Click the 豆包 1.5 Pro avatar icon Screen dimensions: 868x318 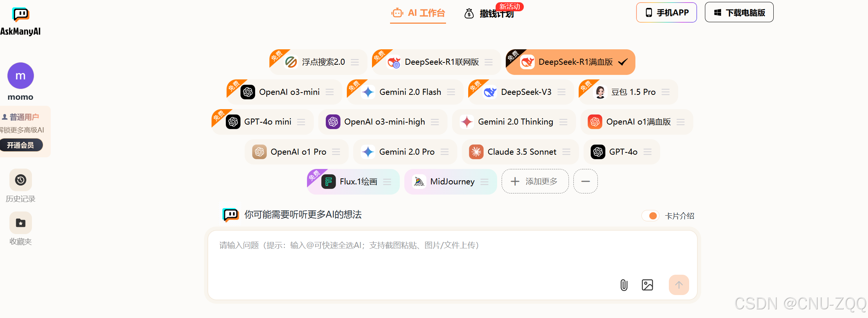point(600,92)
